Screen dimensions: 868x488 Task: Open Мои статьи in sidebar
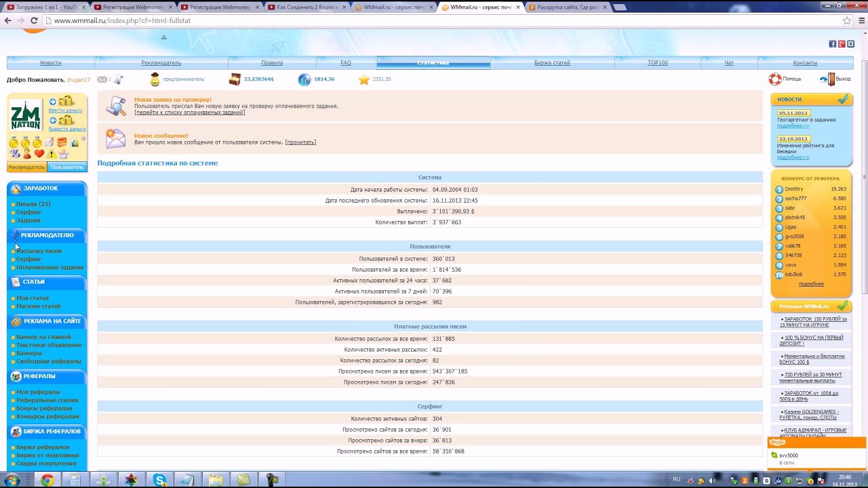click(x=33, y=298)
